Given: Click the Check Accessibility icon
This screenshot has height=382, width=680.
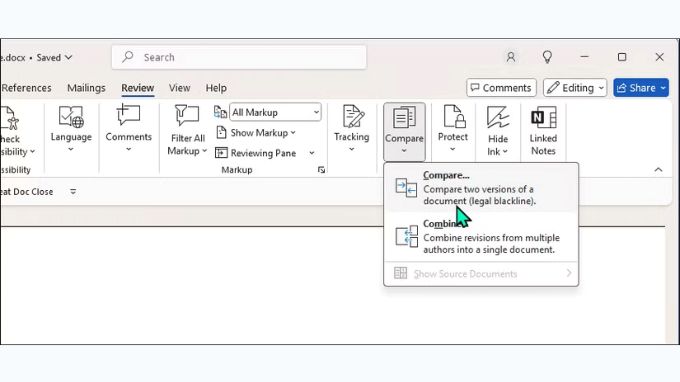Looking at the screenshot, I should click(x=10, y=118).
